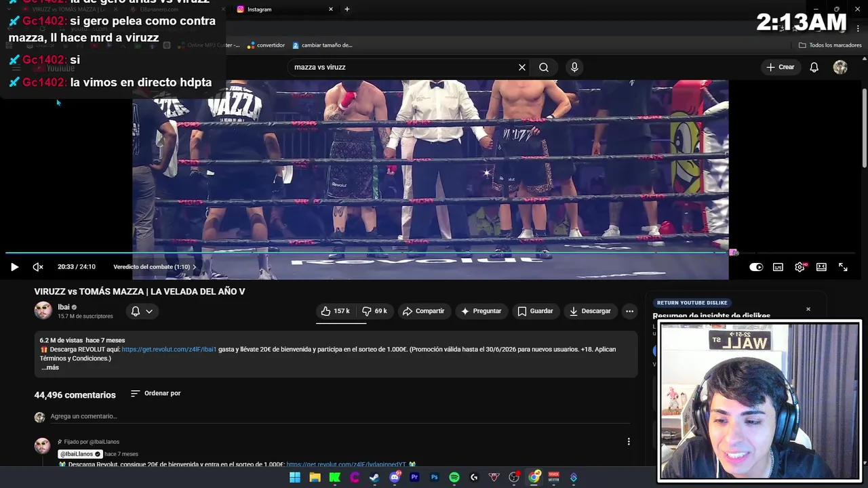This screenshot has height=488, width=868.
Task: Click the Chrome taskbar icon
Action: [x=534, y=477]
